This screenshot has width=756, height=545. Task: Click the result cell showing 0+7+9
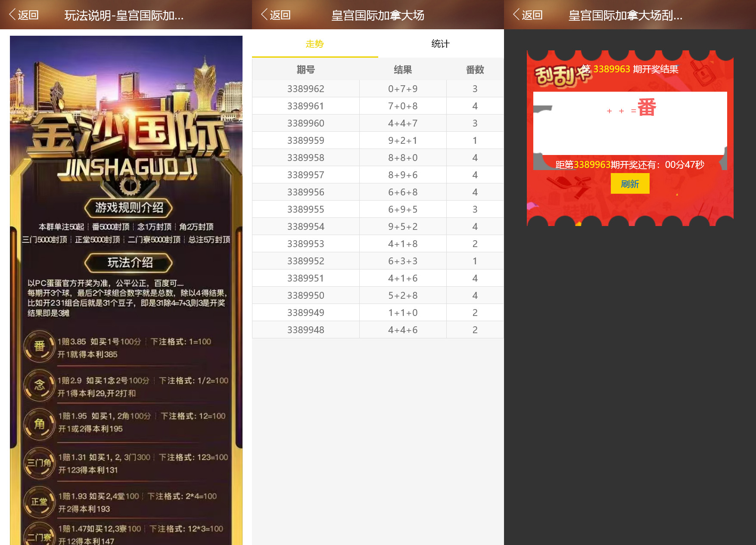pos(402,88)
